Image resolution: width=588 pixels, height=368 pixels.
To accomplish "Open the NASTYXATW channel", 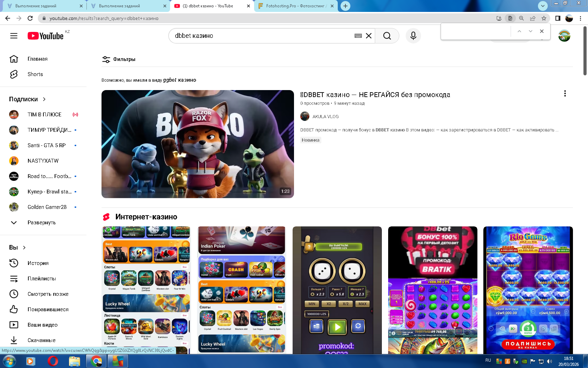I will 43,161.
